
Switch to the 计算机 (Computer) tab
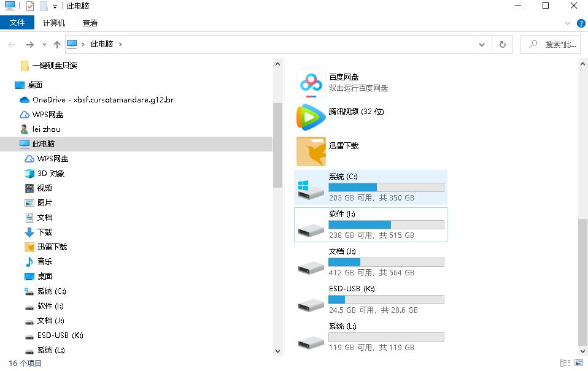(55, 23)
